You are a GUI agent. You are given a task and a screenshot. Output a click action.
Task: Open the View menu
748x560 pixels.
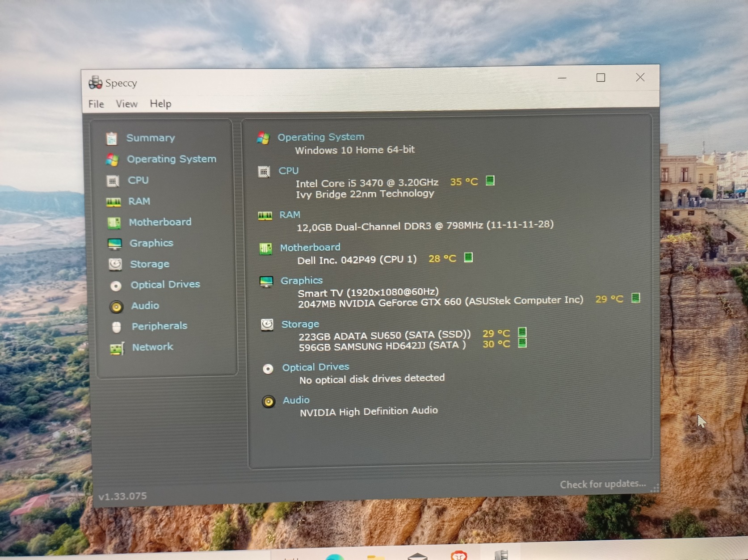pos(126,104)
